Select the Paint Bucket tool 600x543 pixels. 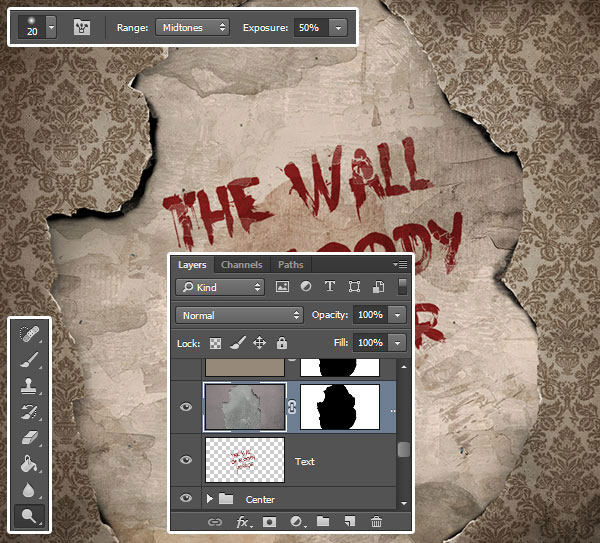pos(30,464)
